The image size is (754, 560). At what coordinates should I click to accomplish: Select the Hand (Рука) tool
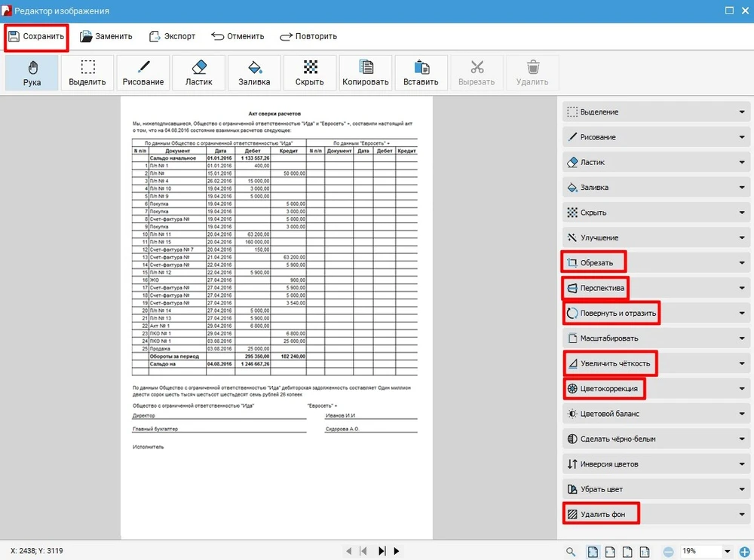32,73
